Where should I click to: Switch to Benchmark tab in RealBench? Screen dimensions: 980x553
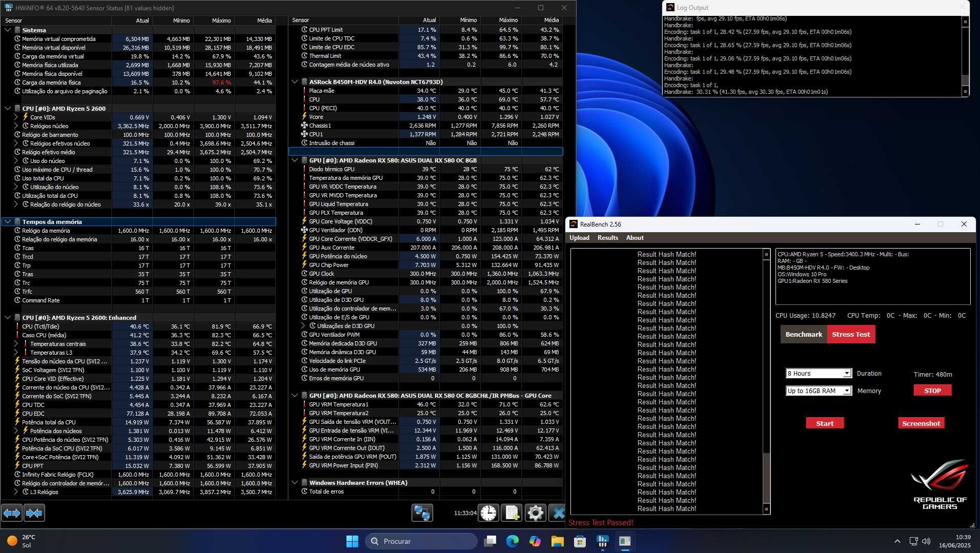(804, 335)
